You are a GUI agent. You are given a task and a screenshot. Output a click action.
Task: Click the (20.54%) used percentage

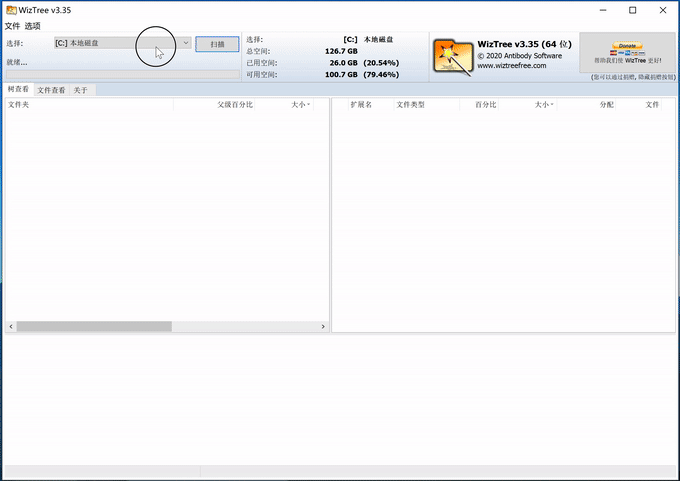[x=381, y=63]
